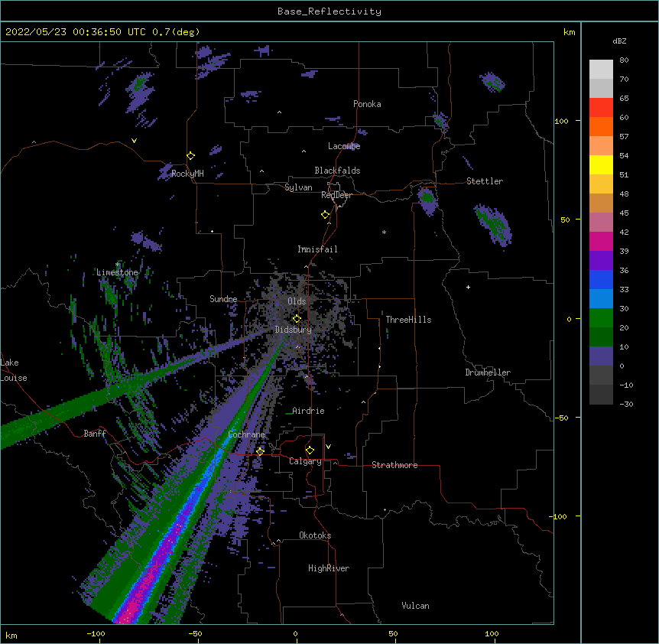Click the RockyMH label
The width and height of the screenshot is (659, 644).
coord(187,174)
